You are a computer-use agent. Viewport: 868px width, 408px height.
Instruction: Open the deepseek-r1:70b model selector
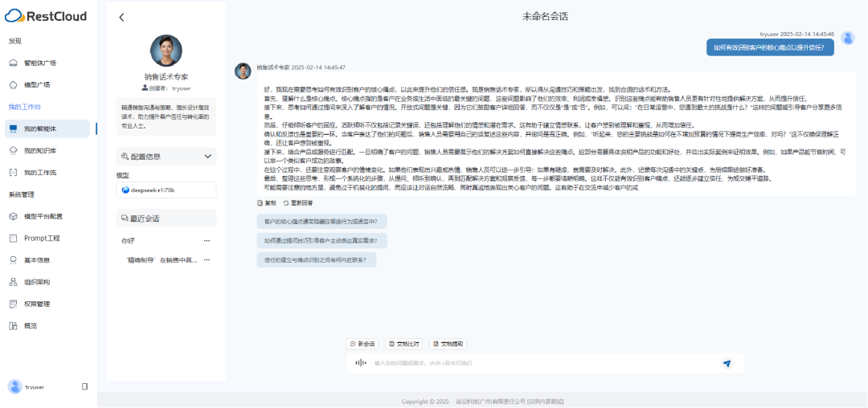point(166,190)
